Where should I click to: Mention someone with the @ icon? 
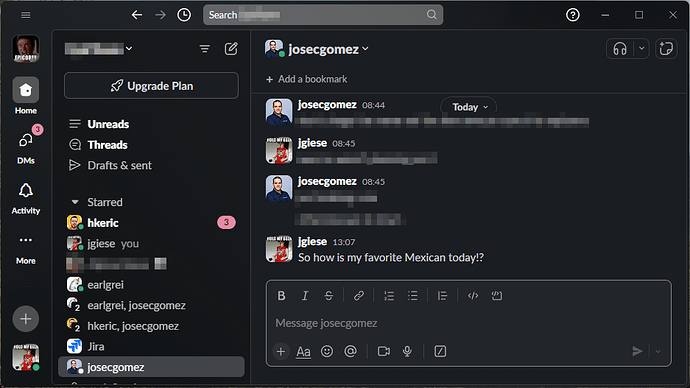pos(350,351)
